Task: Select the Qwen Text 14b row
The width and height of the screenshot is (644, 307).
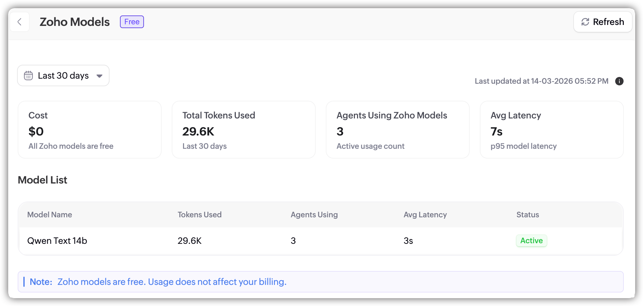Action: click(57, 241)
